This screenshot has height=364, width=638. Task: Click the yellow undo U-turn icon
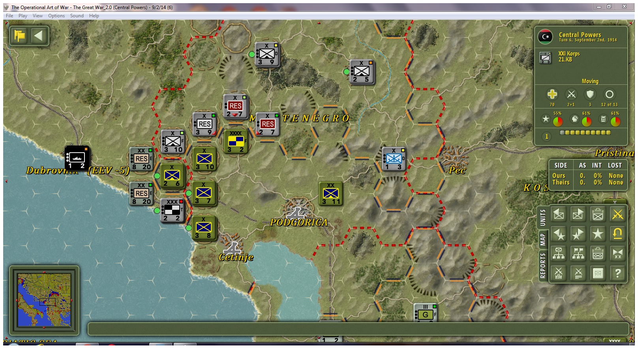point(617,234)
